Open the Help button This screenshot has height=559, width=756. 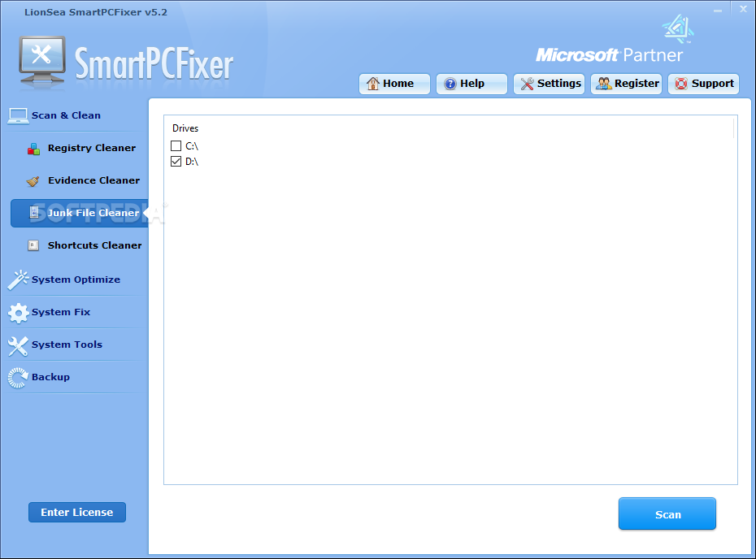click(x=471, y=84)
